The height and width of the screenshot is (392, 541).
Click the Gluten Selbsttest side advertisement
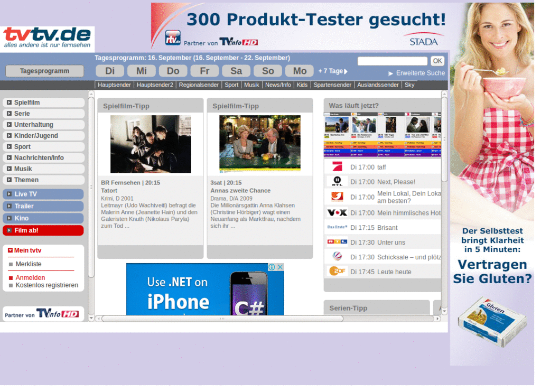click(492, 184)
